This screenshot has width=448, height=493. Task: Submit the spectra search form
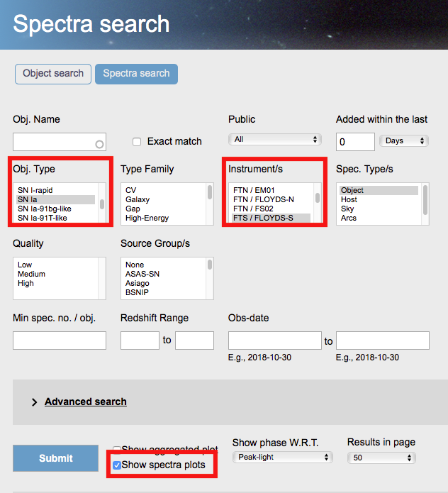[55, 458]
